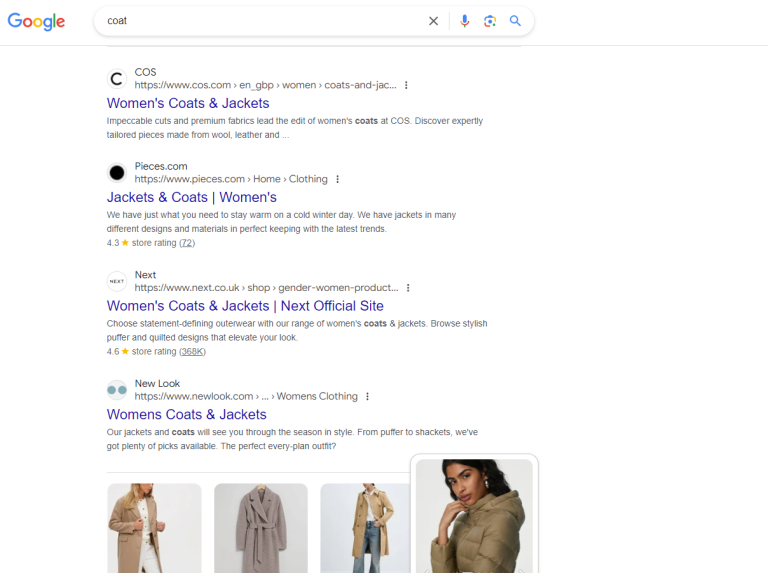
Task: Open the tan trench coat with jeans thumbnail
Action: pyautogui.click(x=365, y=528)
